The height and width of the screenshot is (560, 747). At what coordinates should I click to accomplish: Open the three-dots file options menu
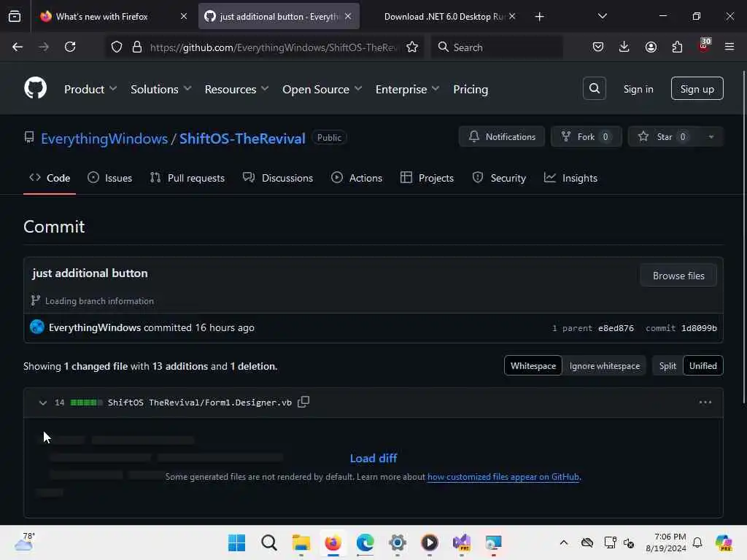point(705,402)
